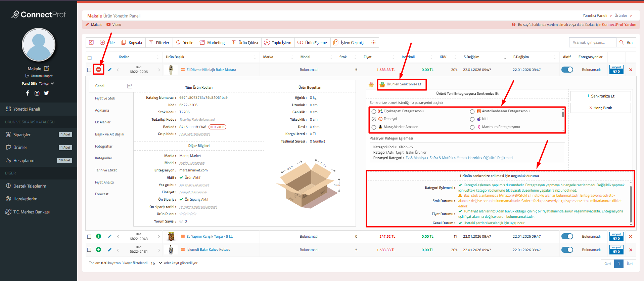644x281 pixels.
Task: Expand the Ev Yapımı Karışık Turşu row with green plus
Action: [x=98, y=236]
